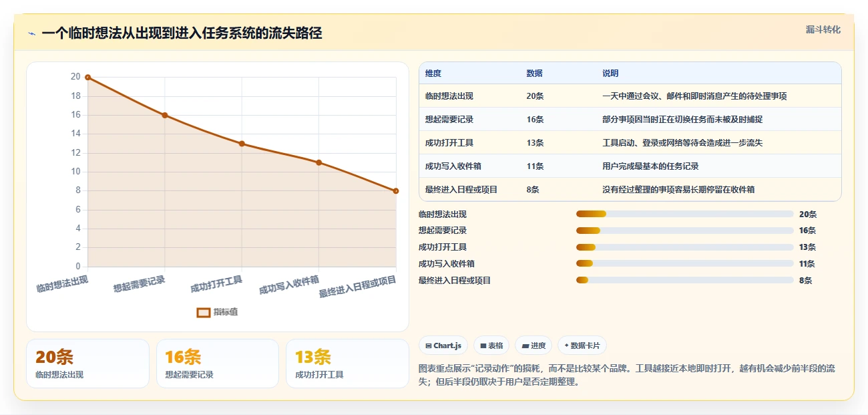Toggle the 指标值 legend swatch
The image size is (868, 415).
tap(204, 312)
